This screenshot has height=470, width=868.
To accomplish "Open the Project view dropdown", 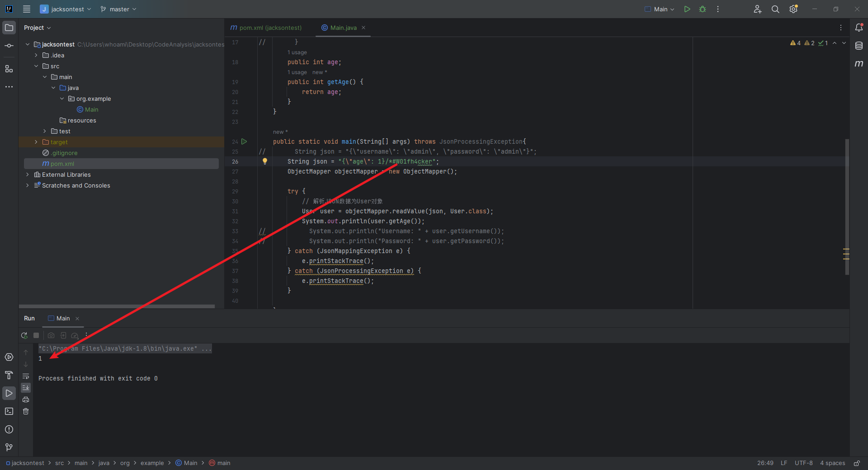I will (37, 28).
